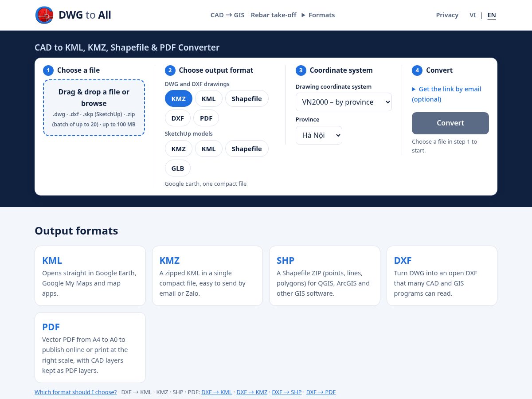Click 'Choose a file in step 1 to start' text
This screenshot has height=399, width=532.
[x=445, y=146]
